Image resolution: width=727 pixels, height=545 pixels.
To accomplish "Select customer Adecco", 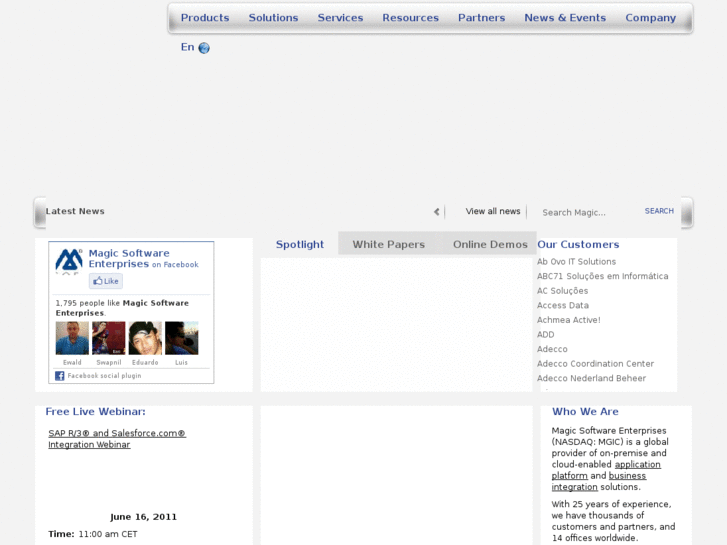I will click(552, 349).
